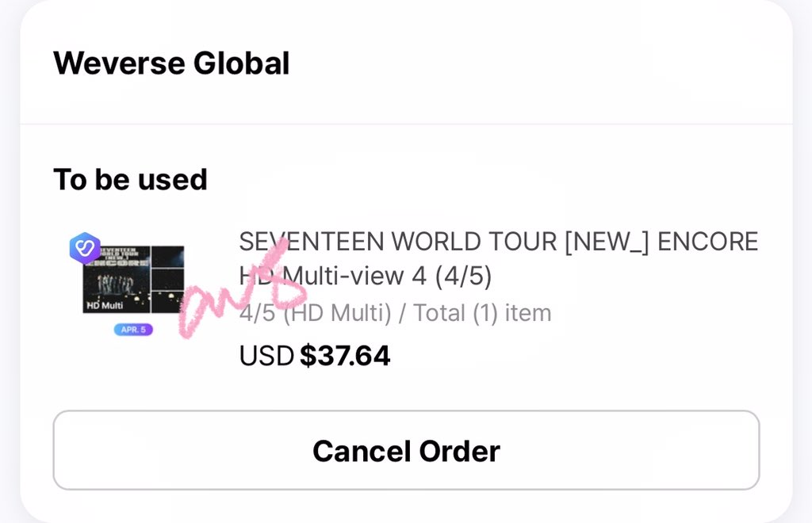Select the bottom-right multi-view panel in thumbnail
Viewport: 812px width, 523px height.
[168, 302]
